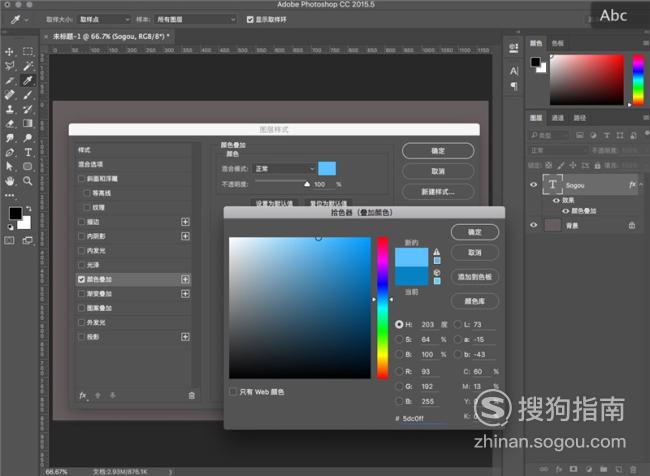Add another 描边 effect with plus icon
650x476 pixels.
click(185, 222)
